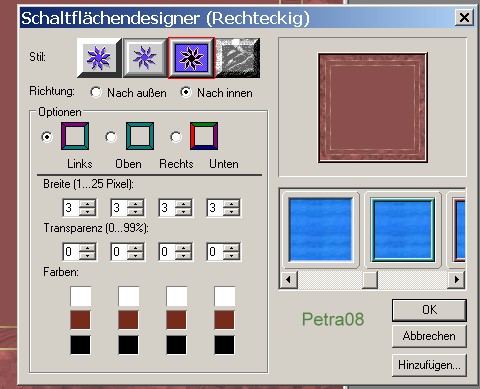Screen dimensions: 480x389
Task: Select the first raised star button style
Action: [x=99, y=58]
